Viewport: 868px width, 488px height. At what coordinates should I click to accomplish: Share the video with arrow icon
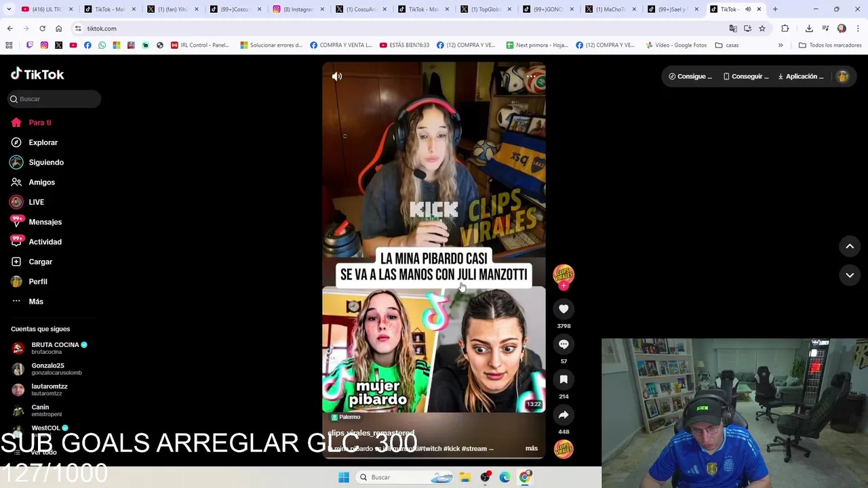tap(564, 415)
